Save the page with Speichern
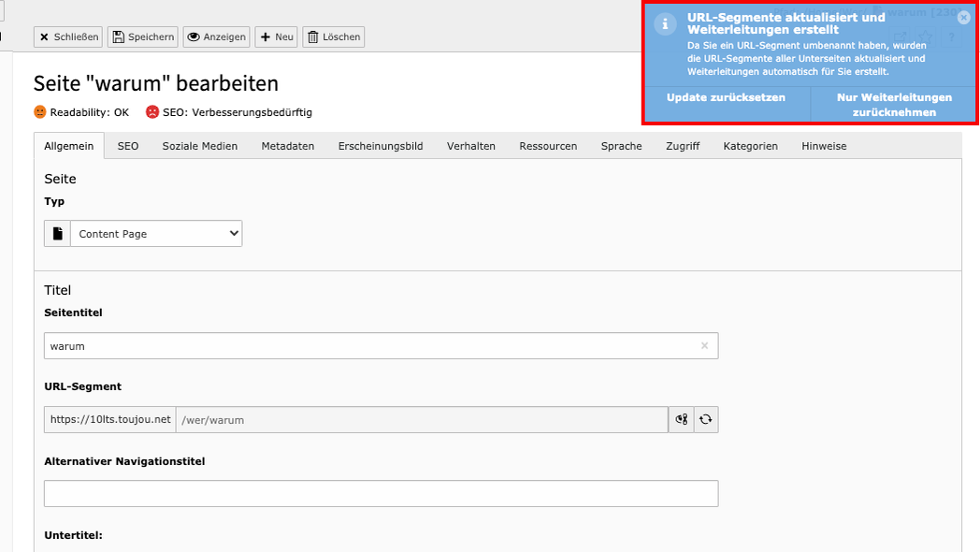This screenshot has height=552, width=980. click(x=142, y=36)
